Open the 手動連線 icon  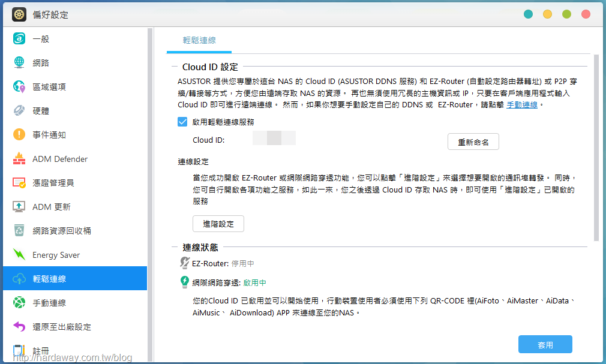[x=19, y=302]
